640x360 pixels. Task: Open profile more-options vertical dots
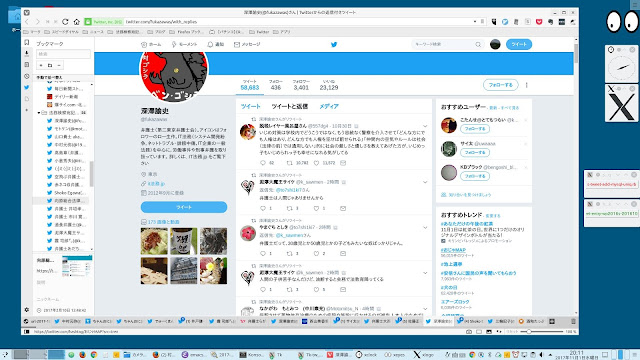(x=527, y=85)
